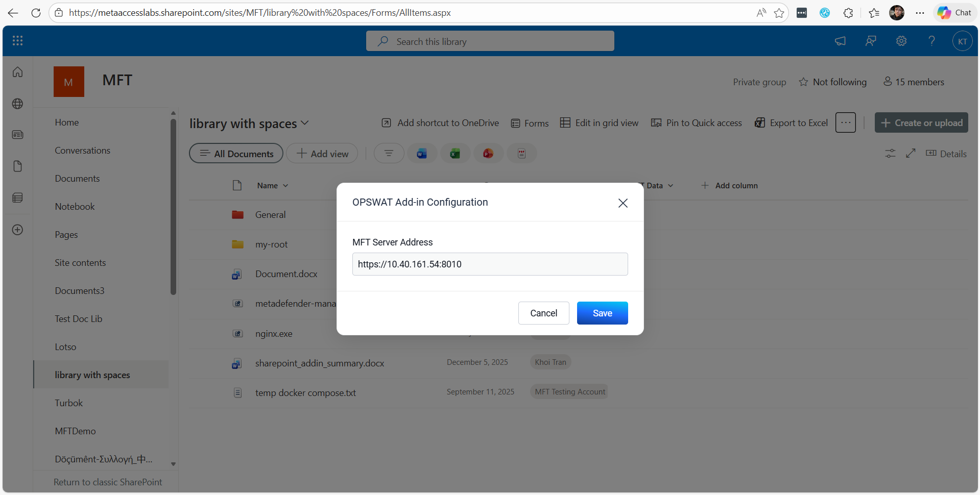
Task: Pin library to Quick access
Action: [x=696, y=122]
